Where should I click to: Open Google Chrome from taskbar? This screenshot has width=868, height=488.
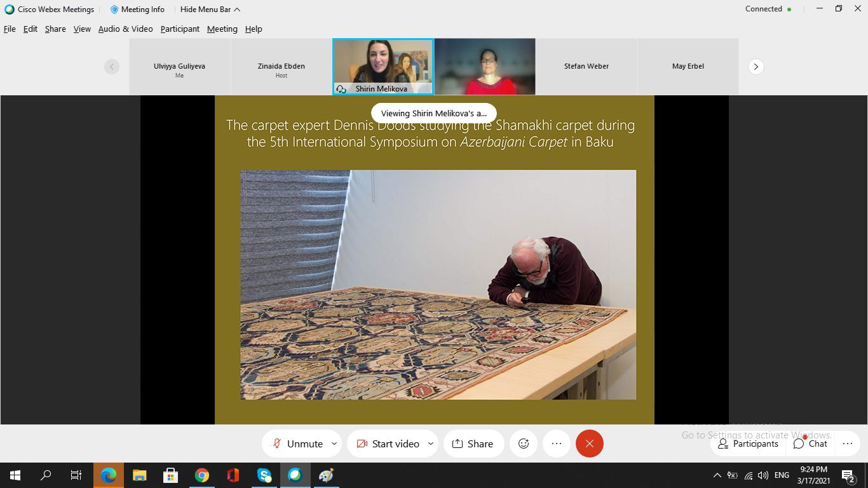point(201,475)
